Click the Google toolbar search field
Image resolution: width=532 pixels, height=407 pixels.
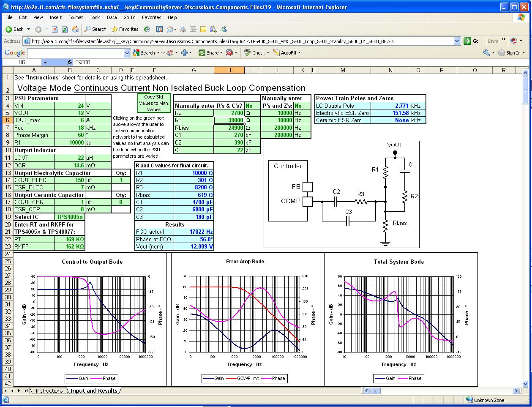tap(76, 53)
